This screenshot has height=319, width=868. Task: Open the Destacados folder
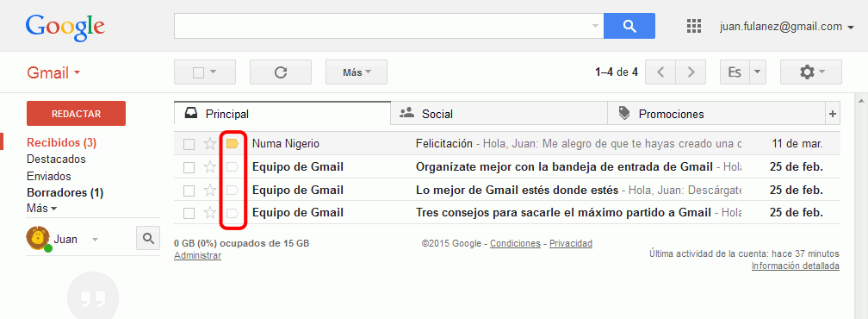pos(56,159)
